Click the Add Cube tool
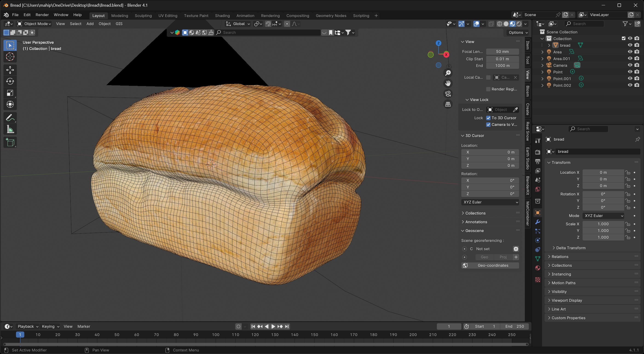The height and width of the screenshot is (354, 644). [10, 142]
